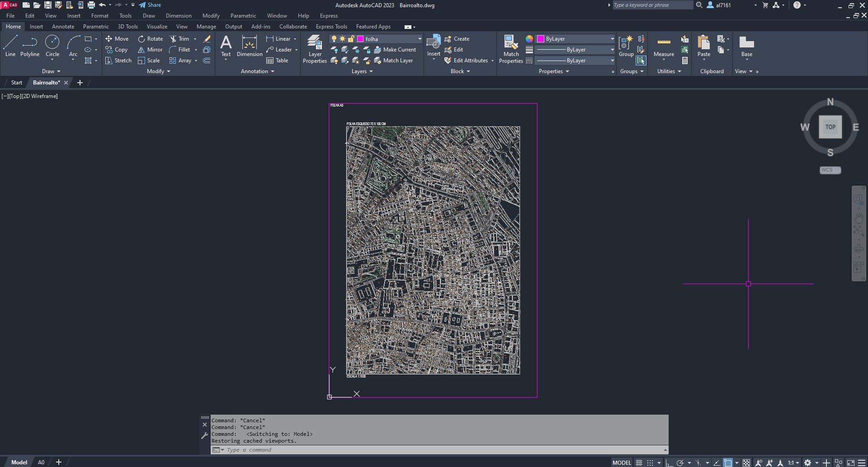The image size is (868, 467).
Task: Switch to the A0 layout tab
Action: (41, 462)
